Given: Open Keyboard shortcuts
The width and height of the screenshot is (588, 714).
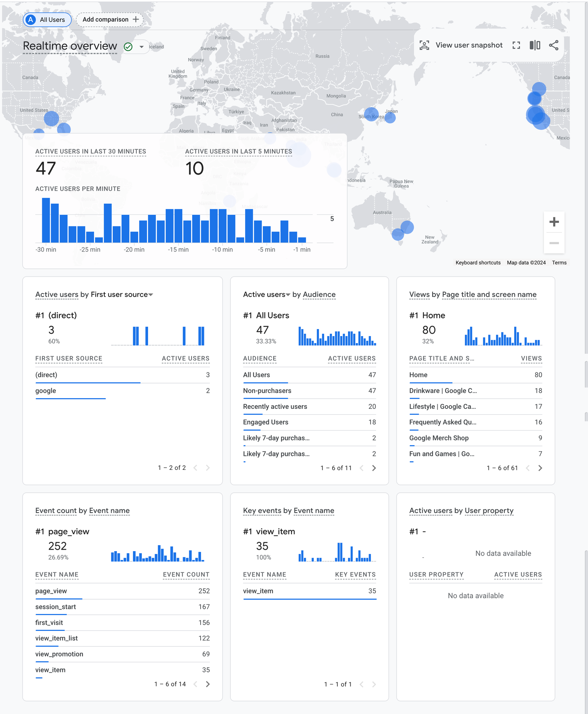Looking at the screenshot, I should (x=477, y=263).
